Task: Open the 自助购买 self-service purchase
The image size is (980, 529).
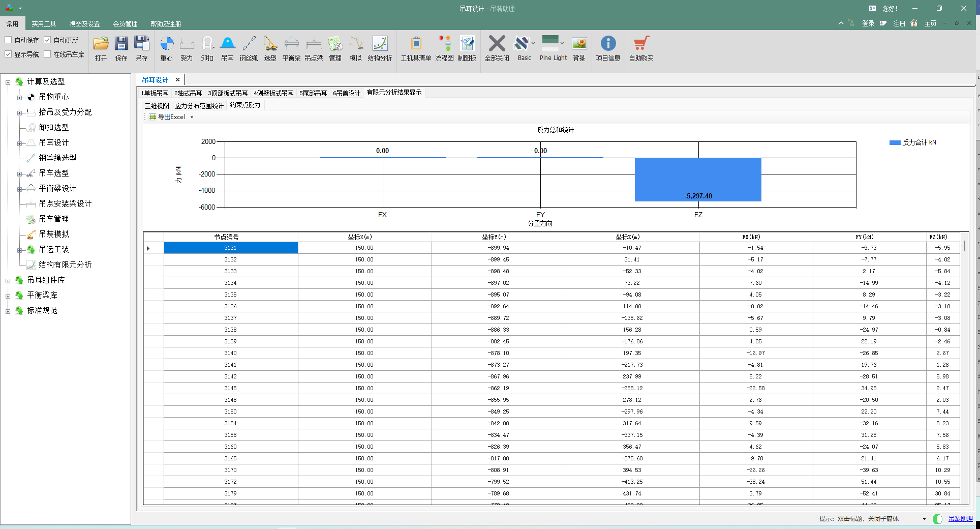Action: pos(641,49)
